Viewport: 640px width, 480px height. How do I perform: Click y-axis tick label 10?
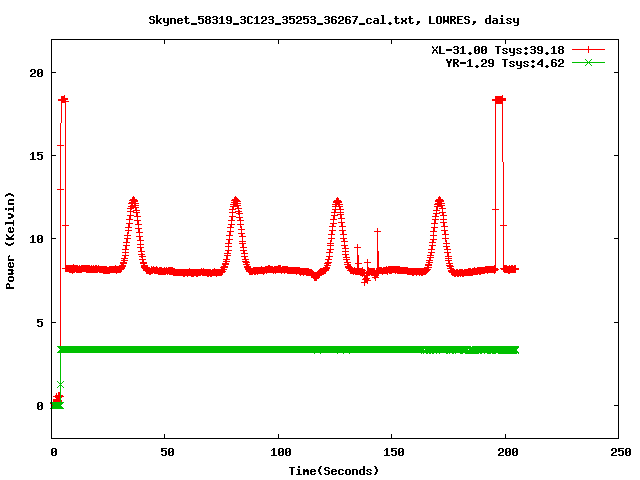(x=36, y=239)
